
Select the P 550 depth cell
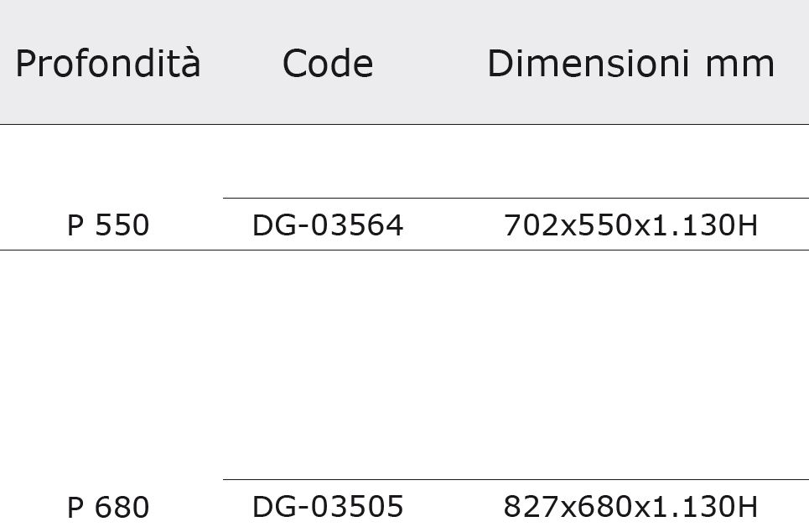pyautogui.click(x=108, y=225)
